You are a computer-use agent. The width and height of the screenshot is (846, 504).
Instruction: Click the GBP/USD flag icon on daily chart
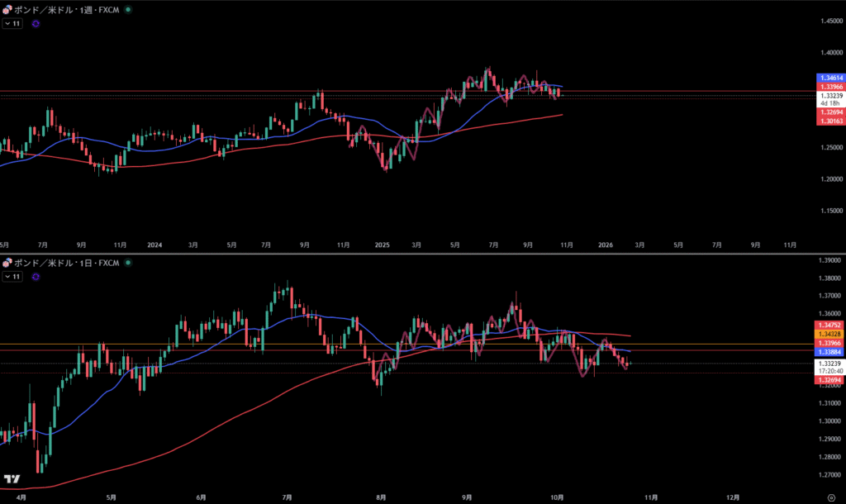pos(7,263)
